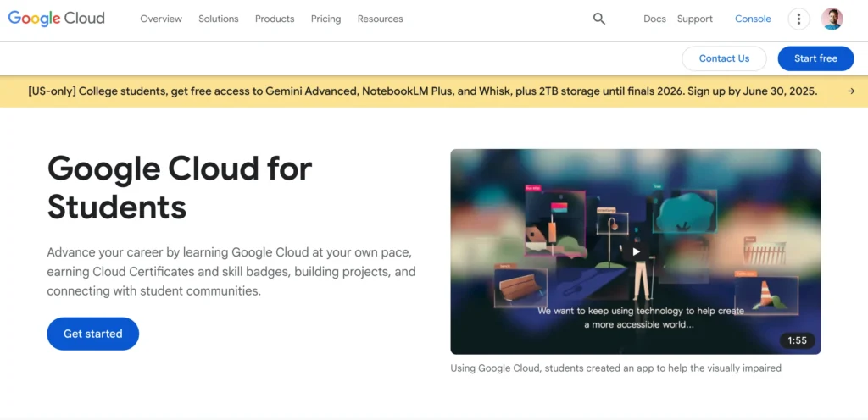Click the caption 'Using Google Cloud, students created an app'
Image resolution: width=868 pixels, height=420 pixels.
click(615, 368)
